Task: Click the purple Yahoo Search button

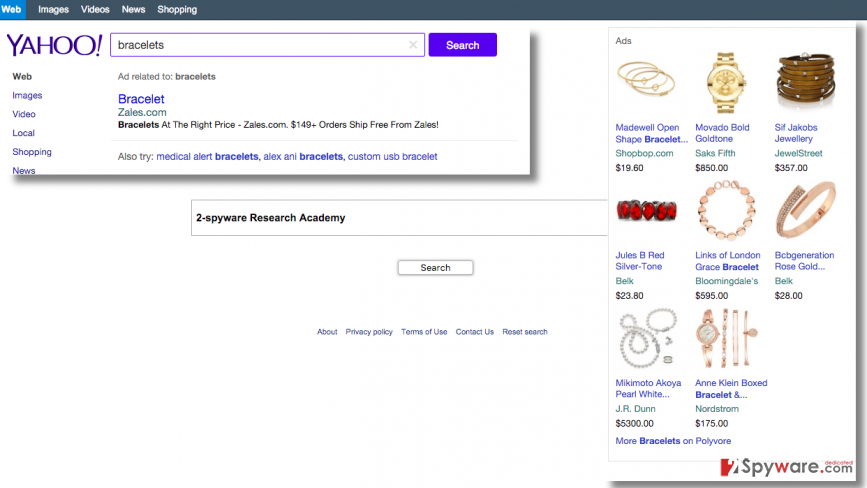Action: pyautogui.click(x=462, y=45)
